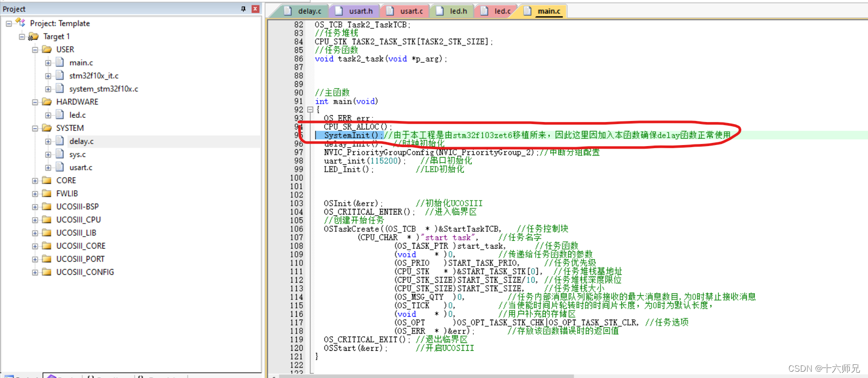Expand usart.c node in tree
Screen dimensions: 868x378
(x=48, y=168)
